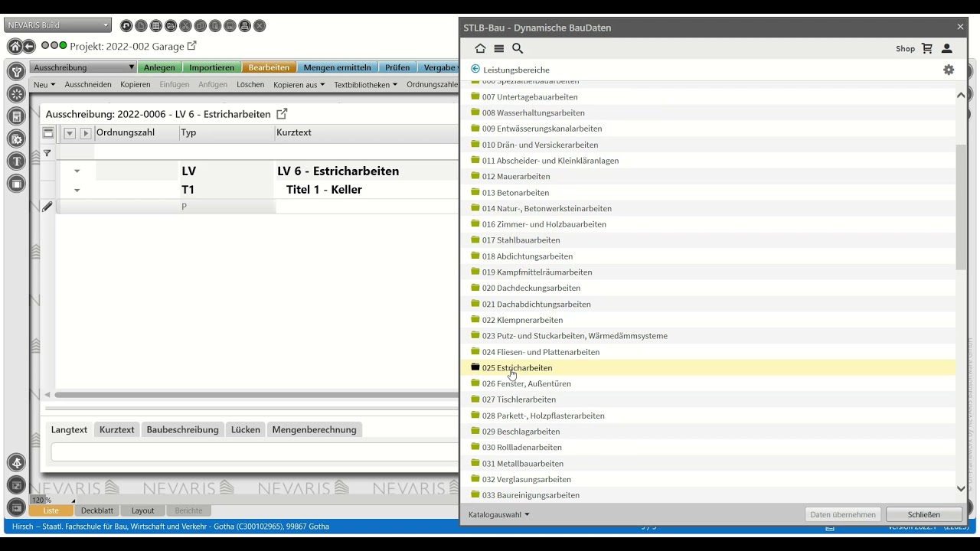Click the NEVARIS home button
The image size is (980, 551).
[15, 47]
